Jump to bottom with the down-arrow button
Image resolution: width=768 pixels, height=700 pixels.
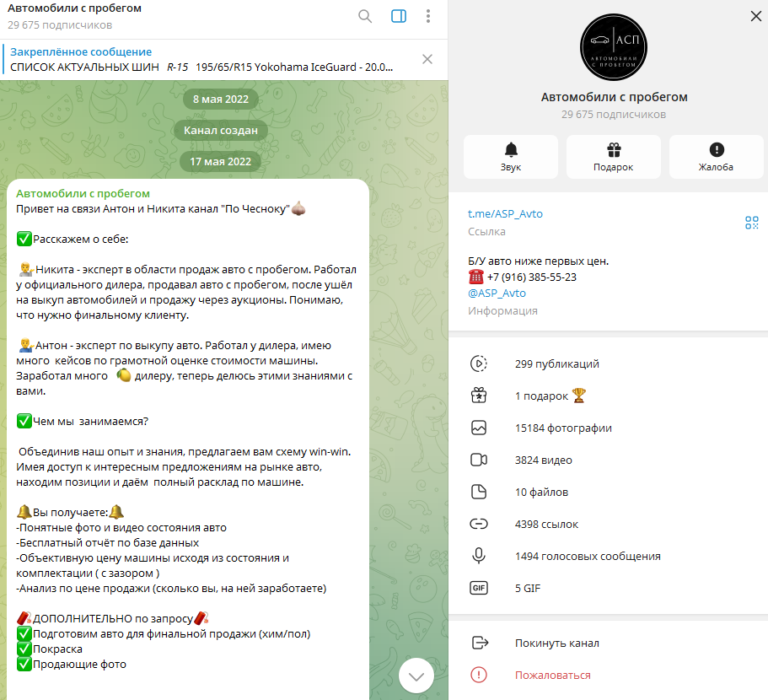[416, 676]
